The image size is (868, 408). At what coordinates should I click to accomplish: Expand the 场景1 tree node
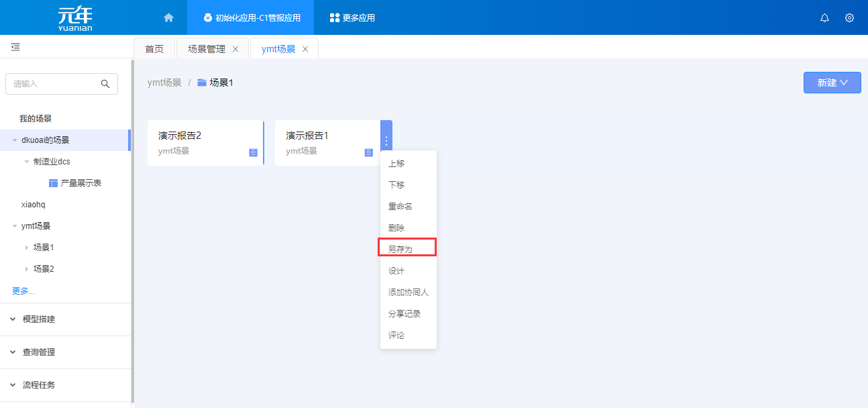coord(27,248)
